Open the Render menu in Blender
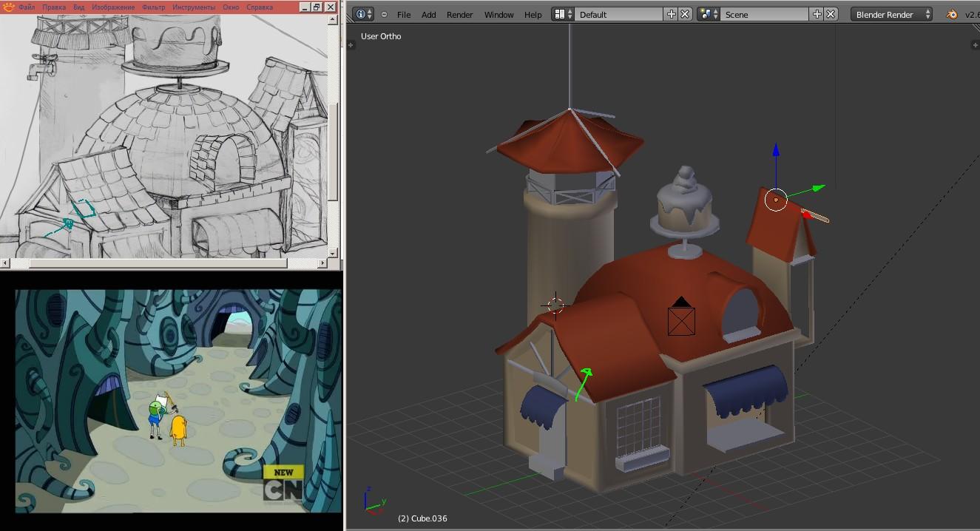Image resolution: width=980 pixels, height=531 pixels. pos(459,15)
